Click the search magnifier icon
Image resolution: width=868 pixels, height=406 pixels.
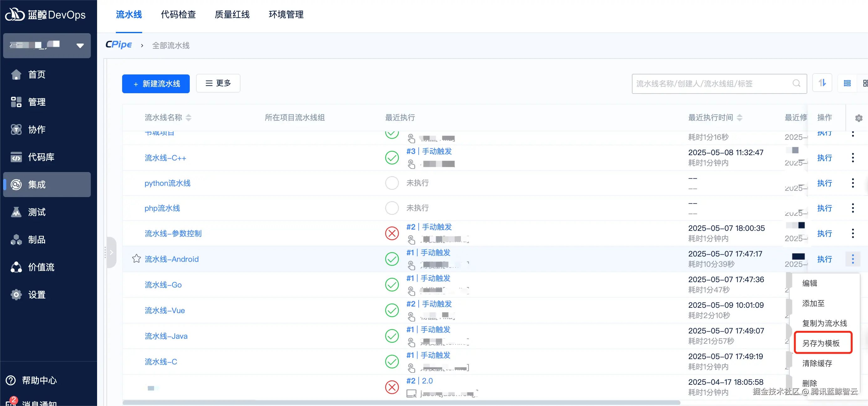(x=796, y=83)
